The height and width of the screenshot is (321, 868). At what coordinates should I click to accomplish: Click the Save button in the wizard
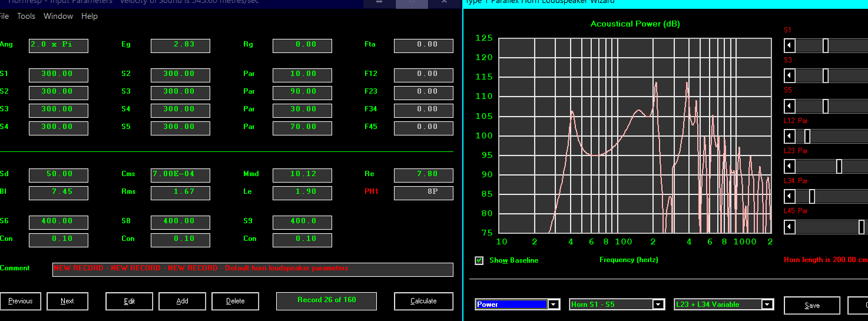tap(811, 306)
